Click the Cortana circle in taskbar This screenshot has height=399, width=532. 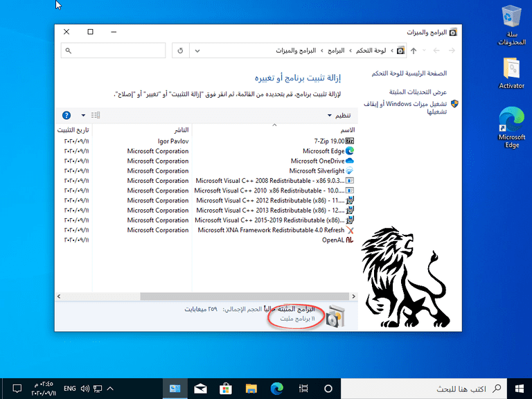pos(328,389)
